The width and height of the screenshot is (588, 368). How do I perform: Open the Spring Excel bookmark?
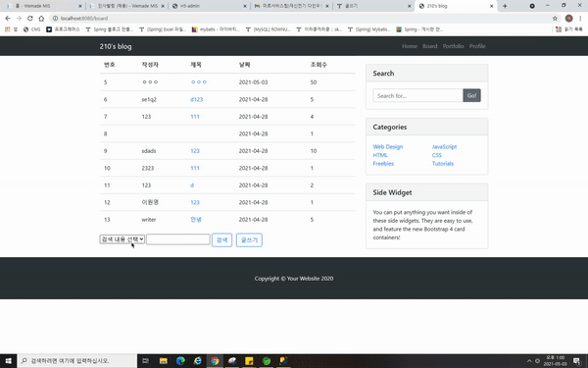[163, 29]
